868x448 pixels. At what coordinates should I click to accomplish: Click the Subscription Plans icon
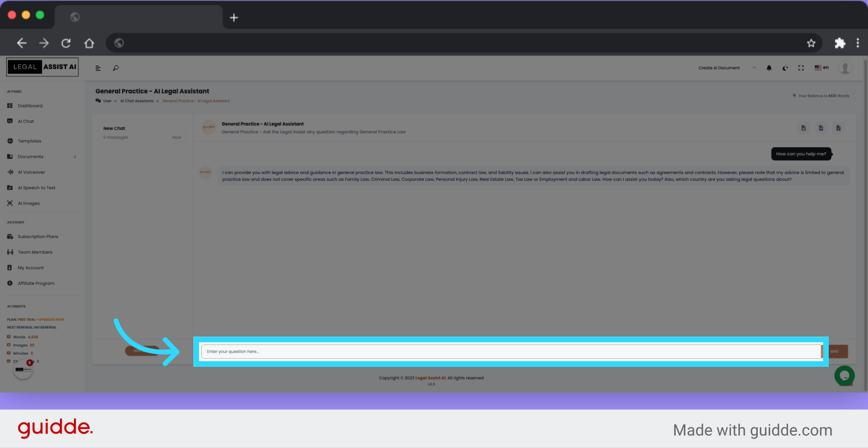(x=10, y=237)
